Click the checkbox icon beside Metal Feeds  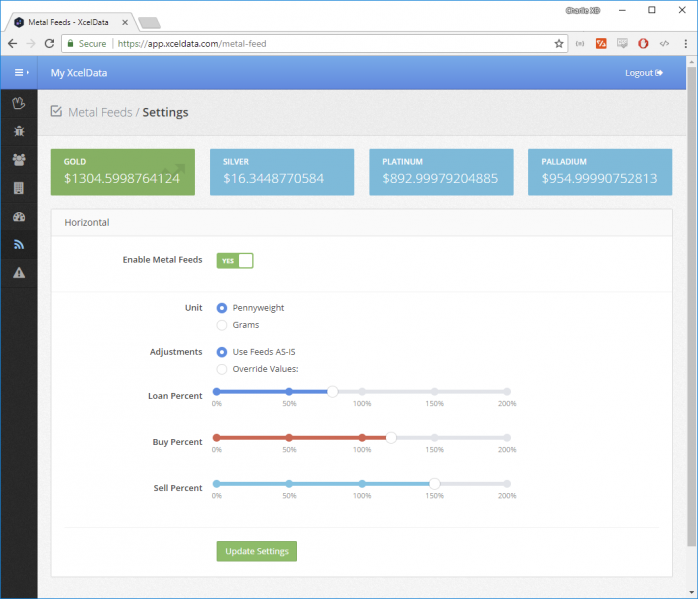coord(56,111)
